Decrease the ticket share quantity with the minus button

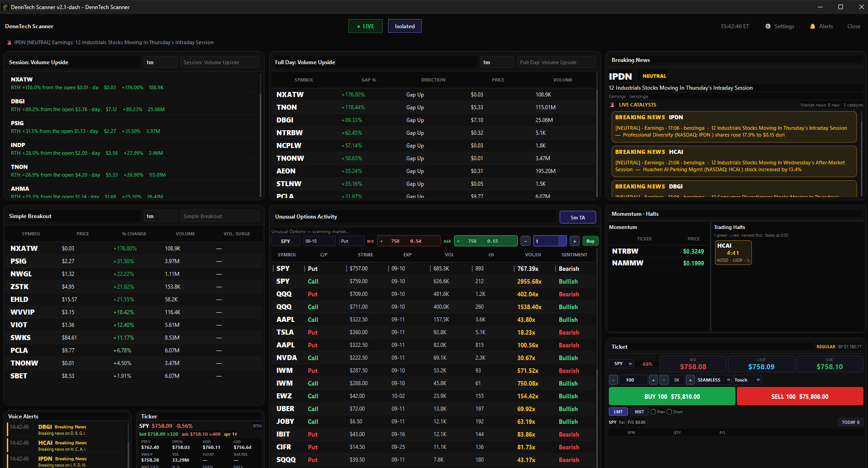[613, 380]
